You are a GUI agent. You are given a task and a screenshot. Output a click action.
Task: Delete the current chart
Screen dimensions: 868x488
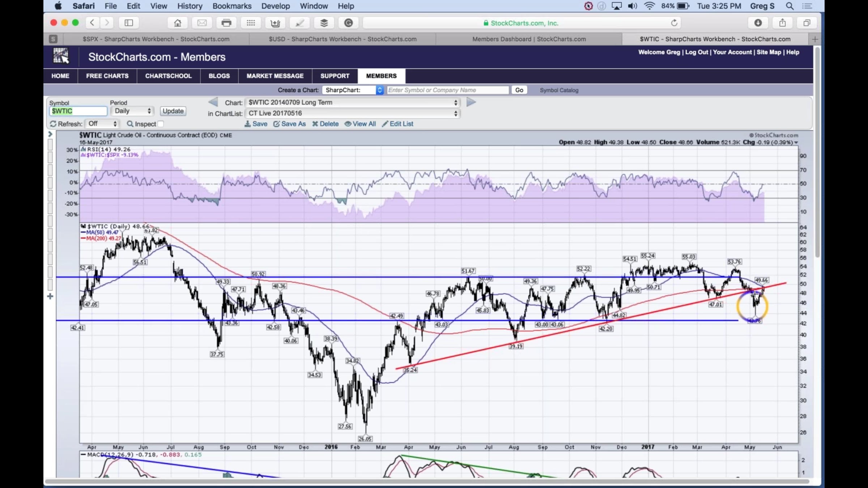[325, 124]
